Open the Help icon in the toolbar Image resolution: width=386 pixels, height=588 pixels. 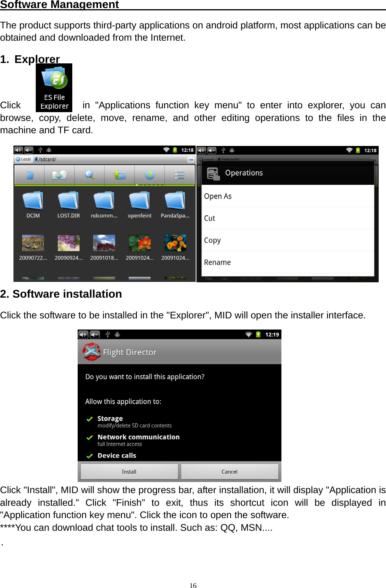coord(150,175)
